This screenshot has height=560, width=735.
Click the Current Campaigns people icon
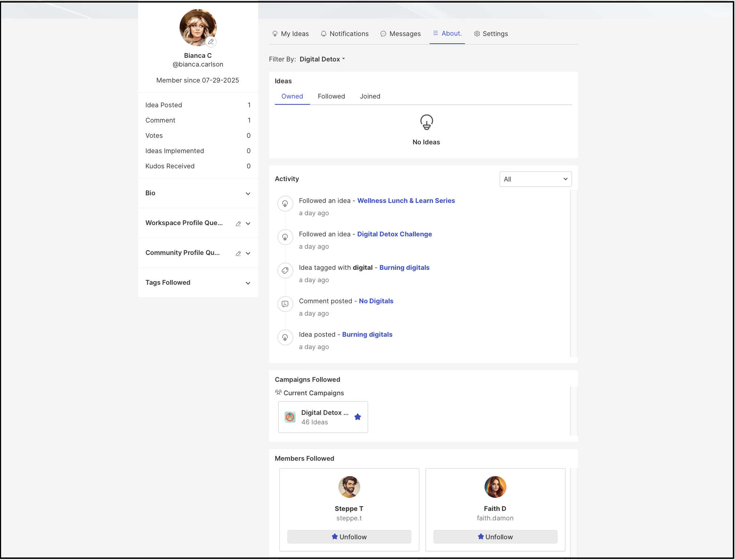tap(278, 392)
